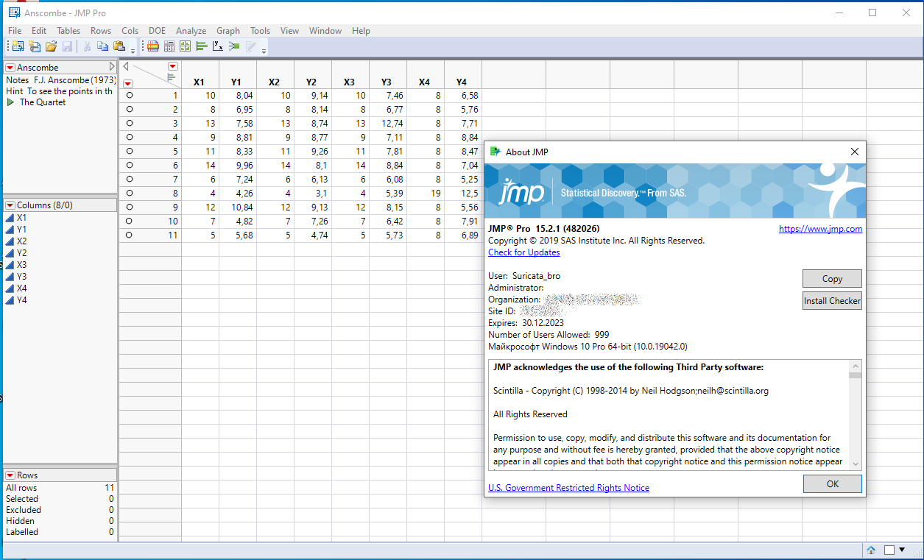
Task: Click the X4 cell with value 19
Action: pyautogui.click(x=425, y=193)
